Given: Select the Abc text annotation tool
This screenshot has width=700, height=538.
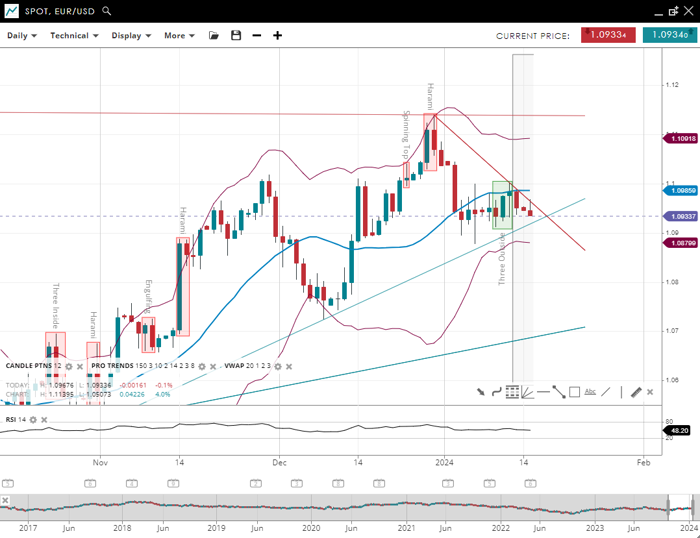Looking at the screenshot, I should tap(590, 392).
